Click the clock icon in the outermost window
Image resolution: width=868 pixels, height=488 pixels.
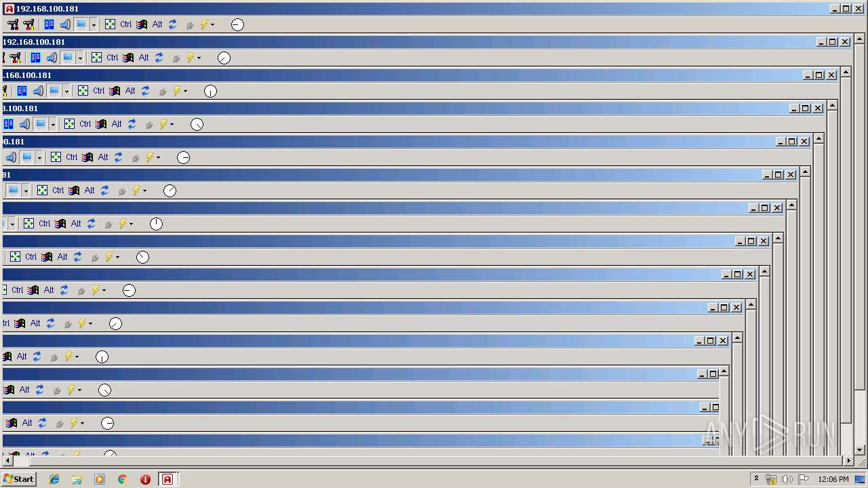pos(237,24)
